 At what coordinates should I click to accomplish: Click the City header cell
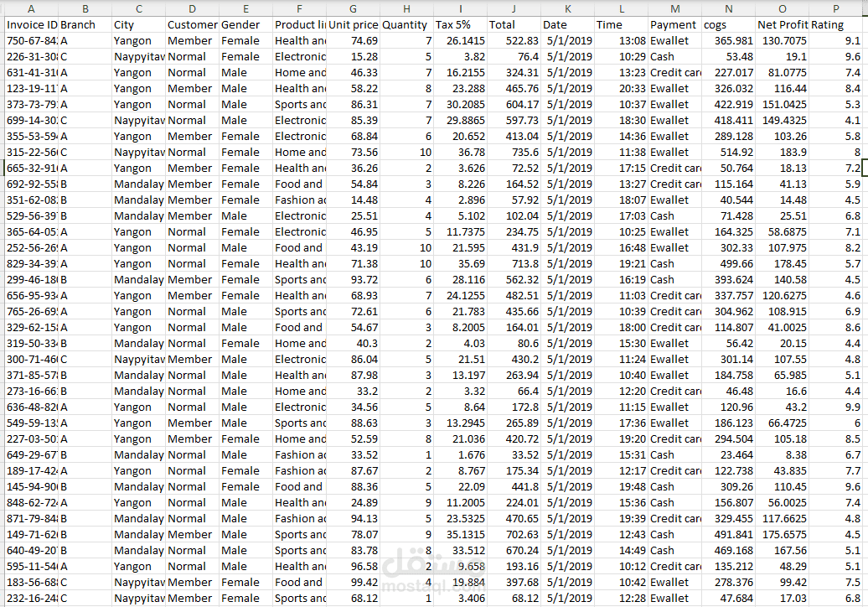pyautogui.click(x=138, y=25)
